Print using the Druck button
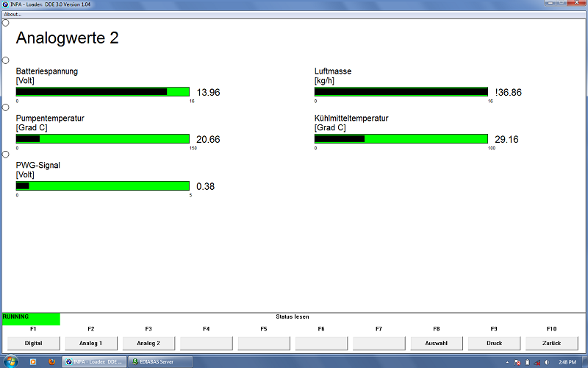 (x=494, y=343)
